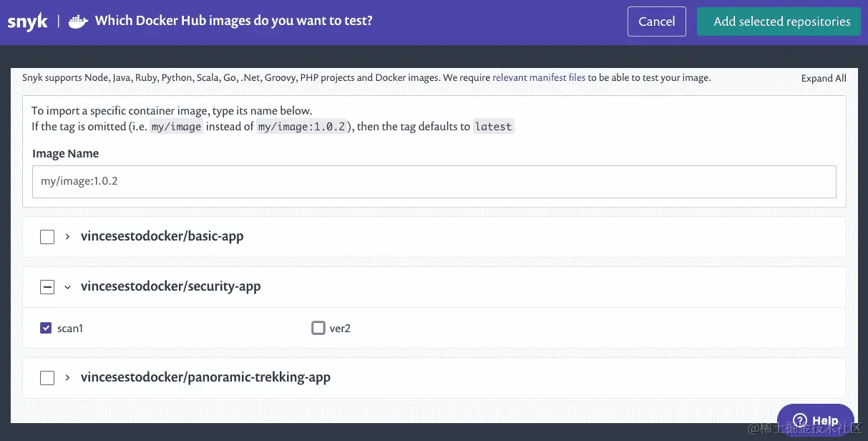
Task: Collapse the vincesestodocker/security-app repository
Action: (67, 286)
